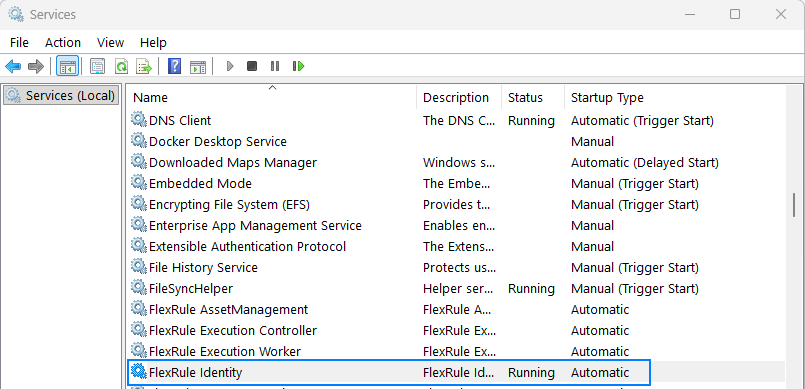Open the Action menu
Viewport: 805px width, 389px height.
63,43
